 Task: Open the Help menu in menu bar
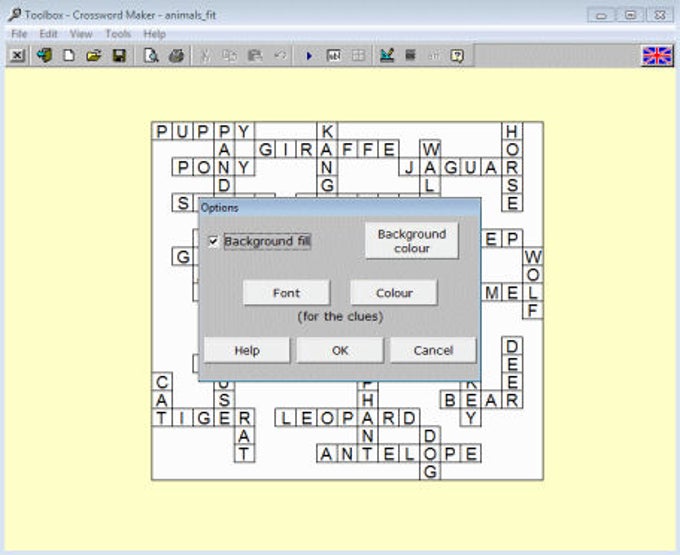click(x=154, y=34)
